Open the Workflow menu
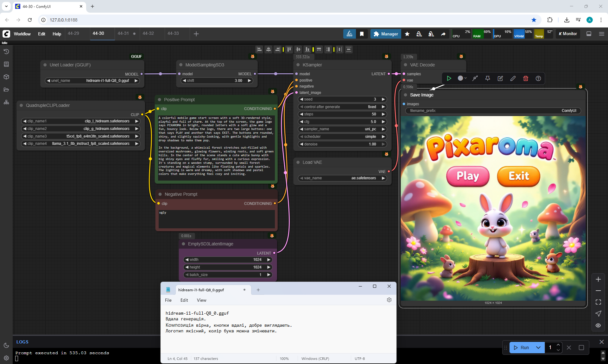This screenshot has width=608, height=364. pyautogui.click(x=22, y=34)
